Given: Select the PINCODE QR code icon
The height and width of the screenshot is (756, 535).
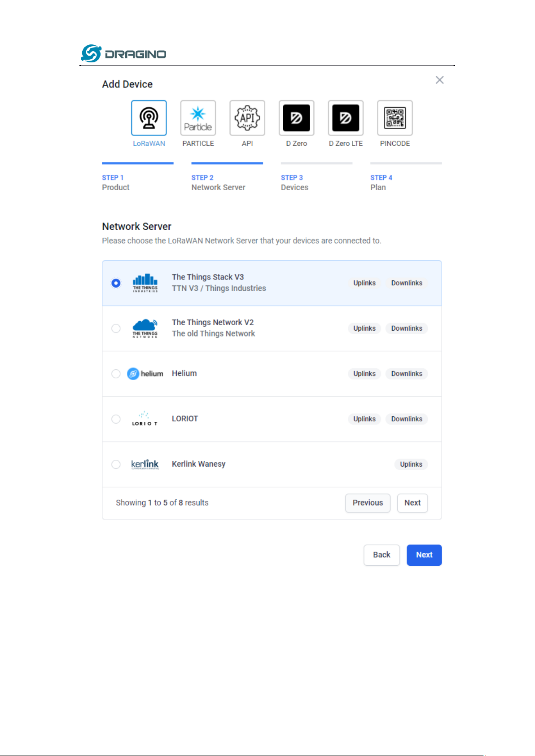Looking at the screenshot, I should (x=395, y=118).
